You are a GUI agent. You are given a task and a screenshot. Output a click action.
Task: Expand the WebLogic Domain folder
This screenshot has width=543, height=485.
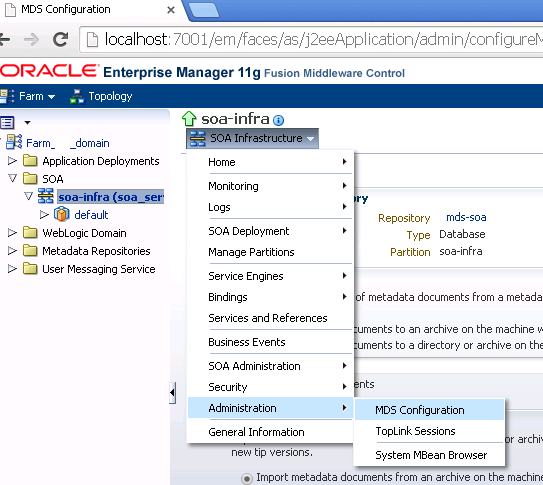tap(12, 233)
